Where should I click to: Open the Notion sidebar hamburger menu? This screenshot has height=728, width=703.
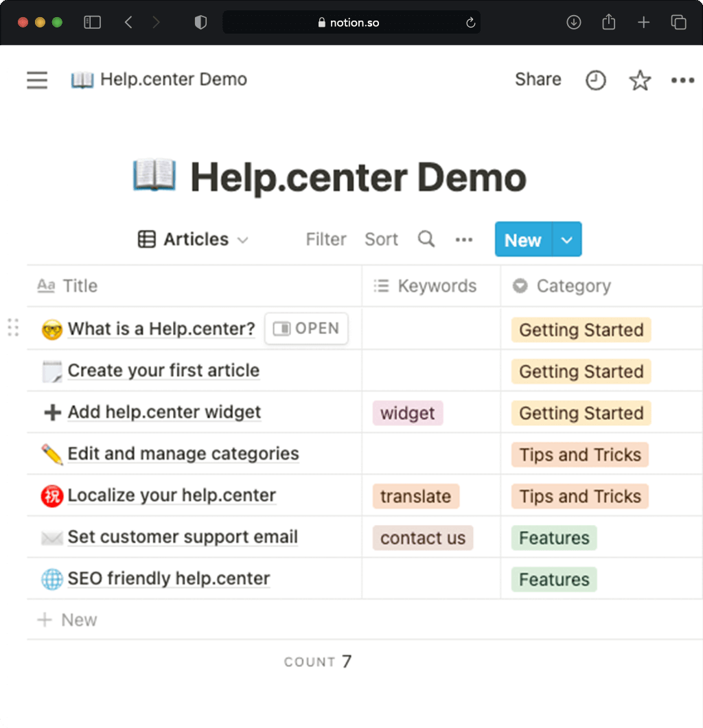click(37, 80)
